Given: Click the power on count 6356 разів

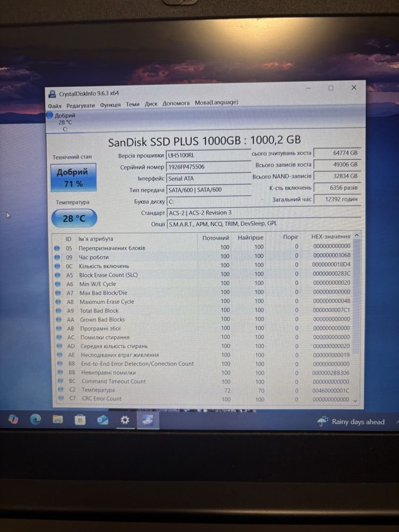Looking at the screenshot, I should click(337, 188).
